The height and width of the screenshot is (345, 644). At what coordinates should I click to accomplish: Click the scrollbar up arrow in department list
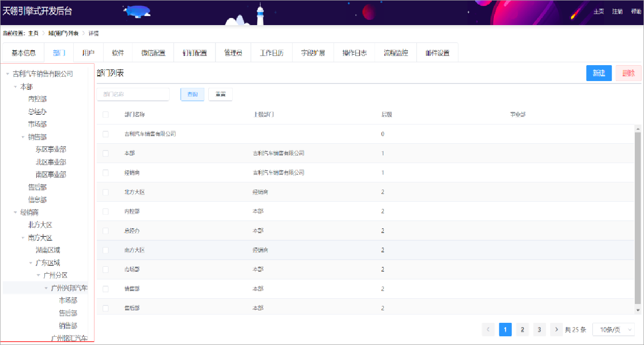tap(638, 129)
